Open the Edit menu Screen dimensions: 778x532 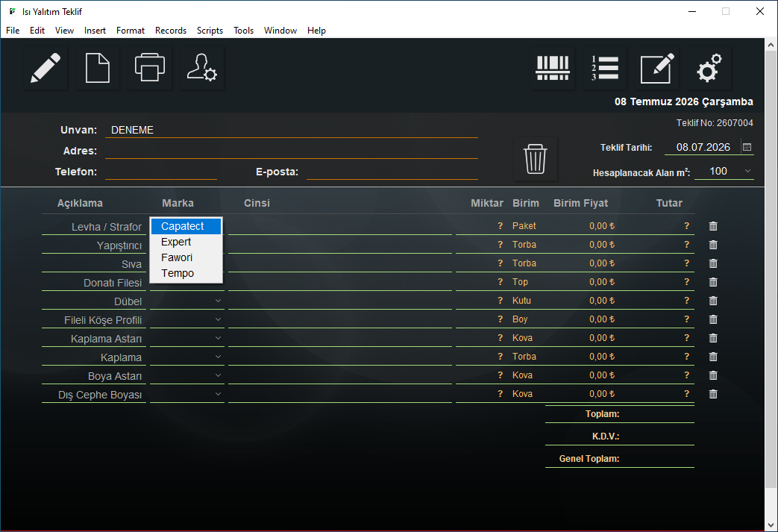37,31
